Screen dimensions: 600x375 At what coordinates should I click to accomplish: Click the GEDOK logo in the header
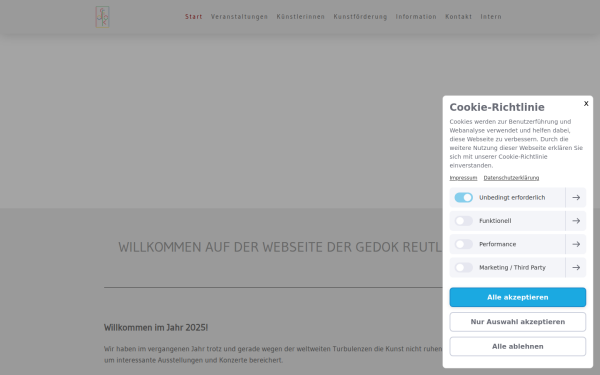103,17
